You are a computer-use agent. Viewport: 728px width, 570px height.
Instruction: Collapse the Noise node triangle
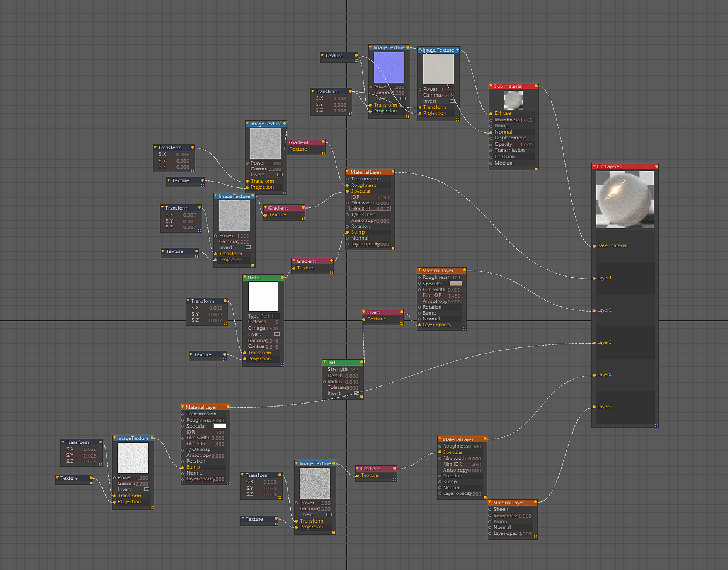pos(245,278)
